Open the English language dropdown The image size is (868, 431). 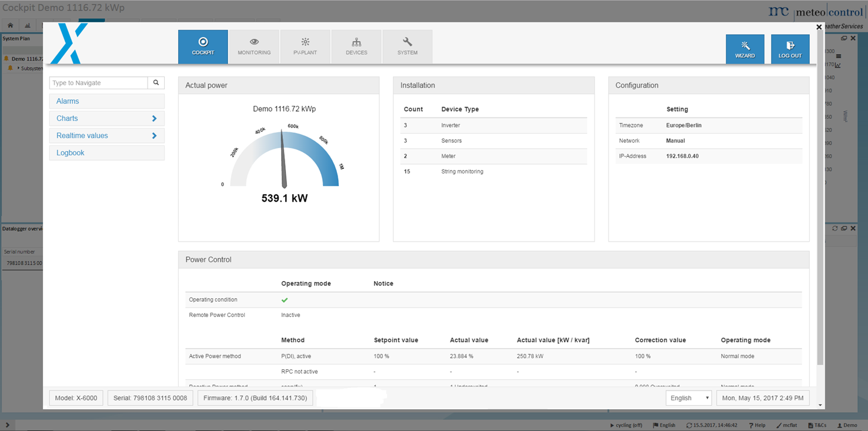[688, 397]
